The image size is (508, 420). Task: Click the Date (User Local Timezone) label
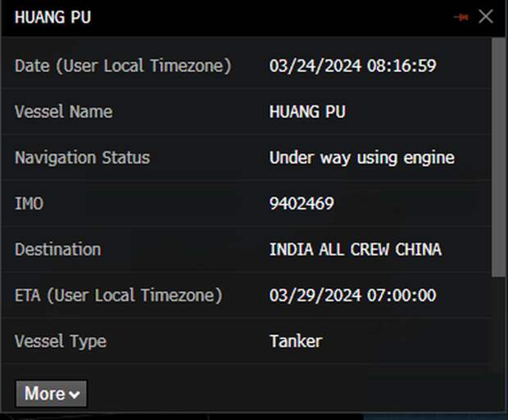[123, 65]
